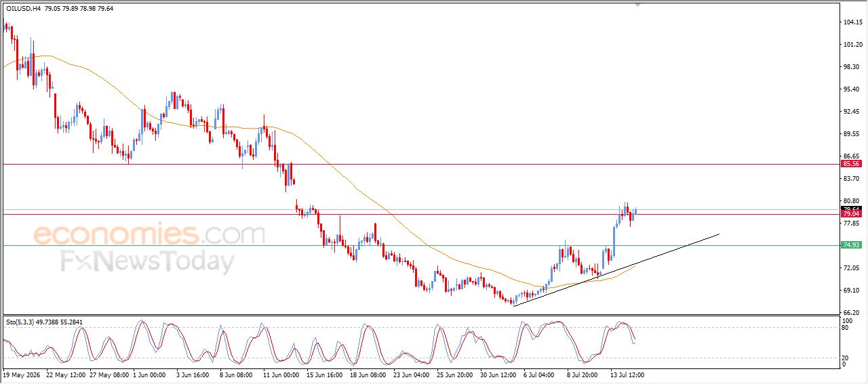Click the 72.05 value on price axis

pos(851,268)
